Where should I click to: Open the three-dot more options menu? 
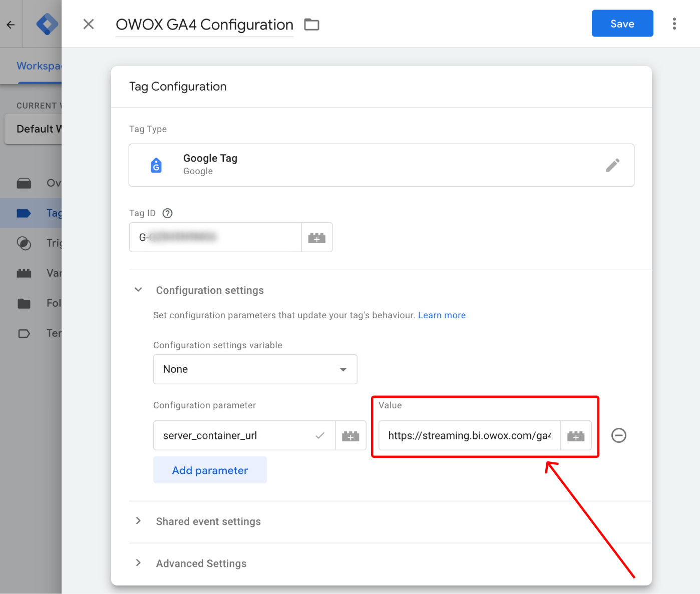coord(674,24)
